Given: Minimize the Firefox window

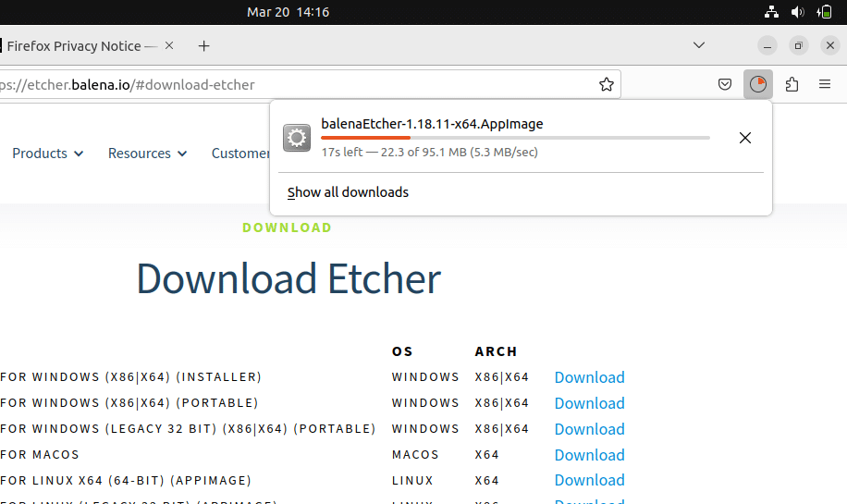Looking at the screenshot, I should [x=767, y=46].
